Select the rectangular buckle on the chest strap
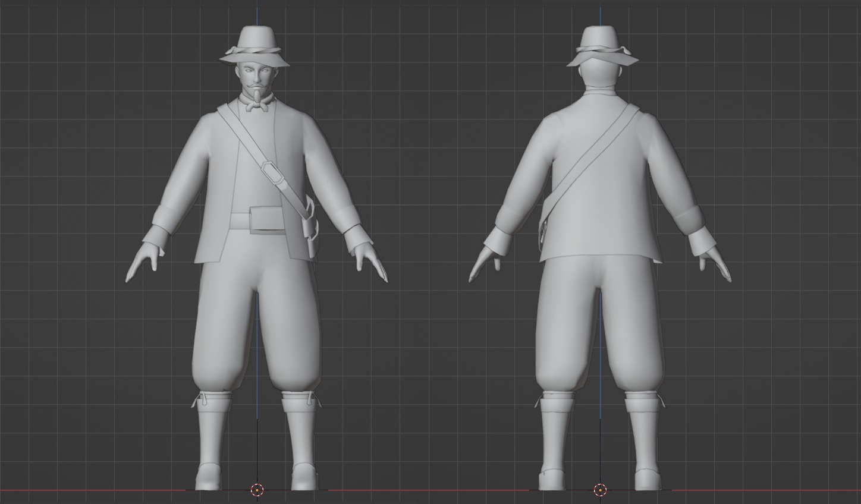This screenshot has width=861, height=504. click(x=274, y=172)
